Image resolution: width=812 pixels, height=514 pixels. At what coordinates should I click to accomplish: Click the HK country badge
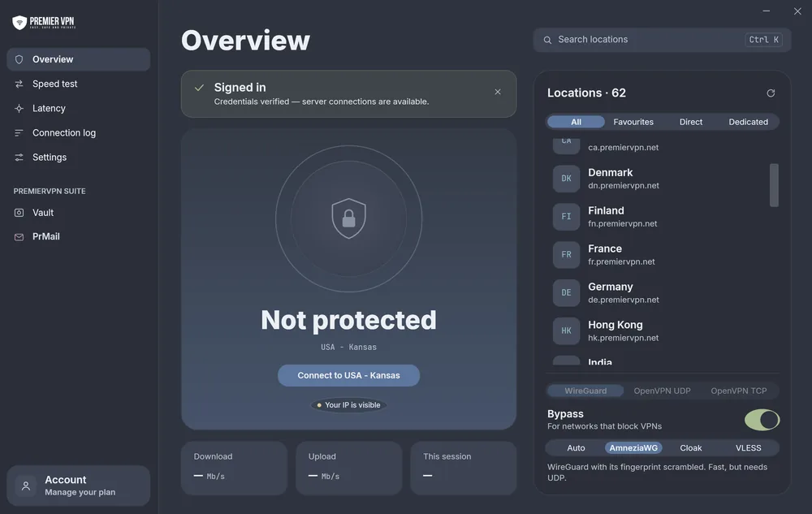point(566,330)
